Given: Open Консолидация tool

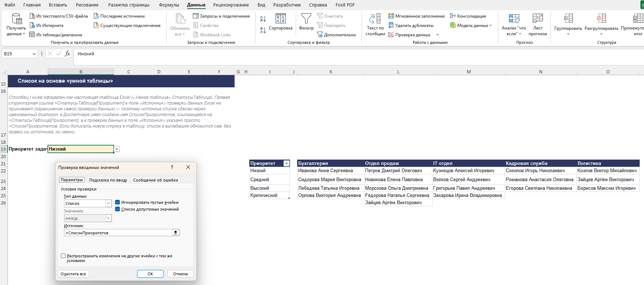Looking at the screenshot, I should coord(468,16).
